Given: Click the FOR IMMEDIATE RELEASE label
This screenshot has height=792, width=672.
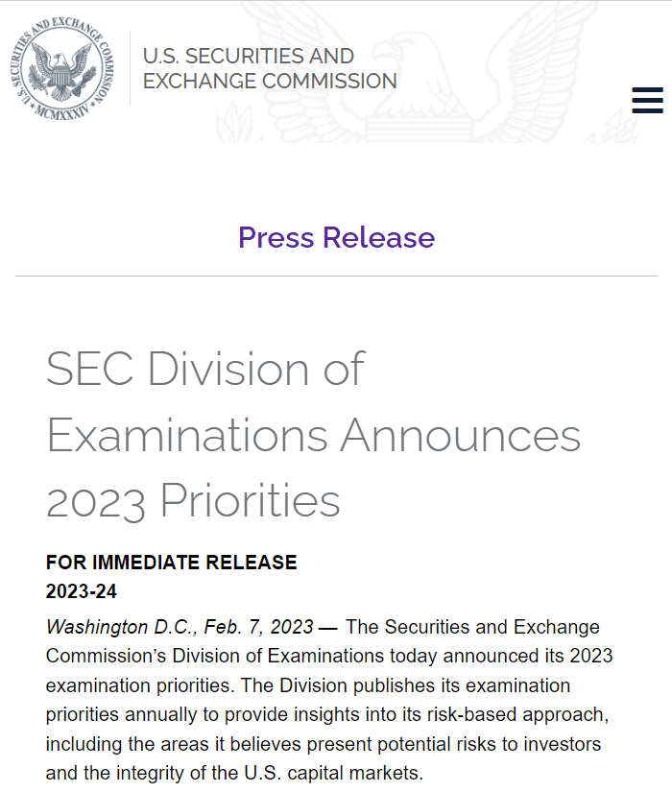Looking at the screenshot, I should [171, 563].
